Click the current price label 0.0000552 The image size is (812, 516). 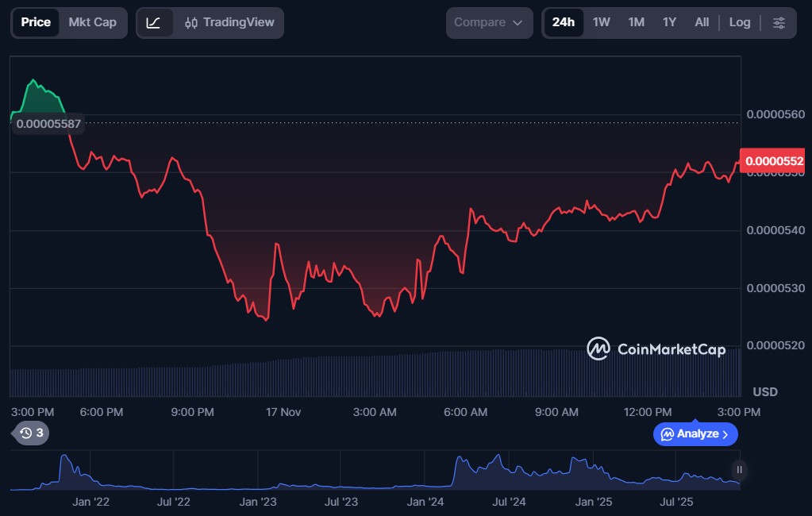coord(773,160)
